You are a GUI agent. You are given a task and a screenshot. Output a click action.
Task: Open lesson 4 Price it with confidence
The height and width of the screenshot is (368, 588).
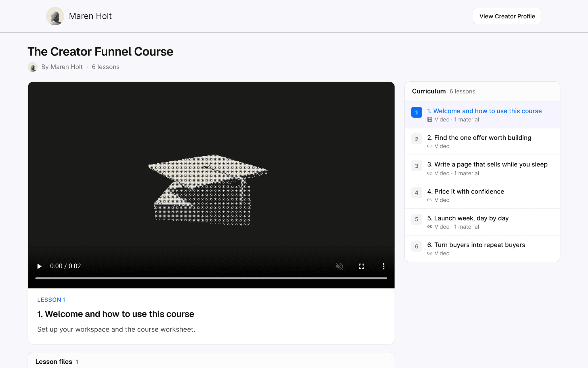click(482, 195)
